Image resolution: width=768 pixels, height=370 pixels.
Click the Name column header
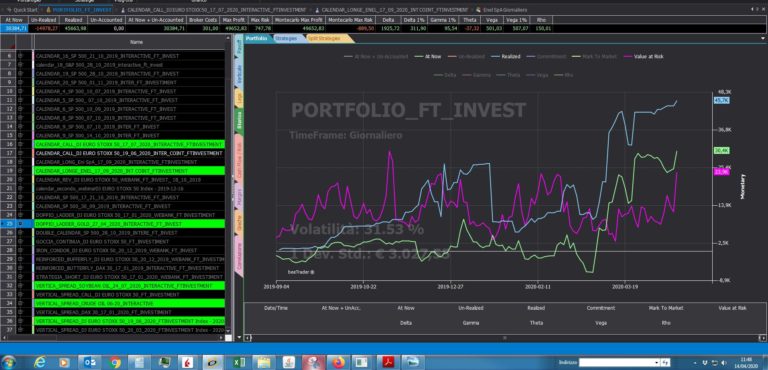[136, 42]
